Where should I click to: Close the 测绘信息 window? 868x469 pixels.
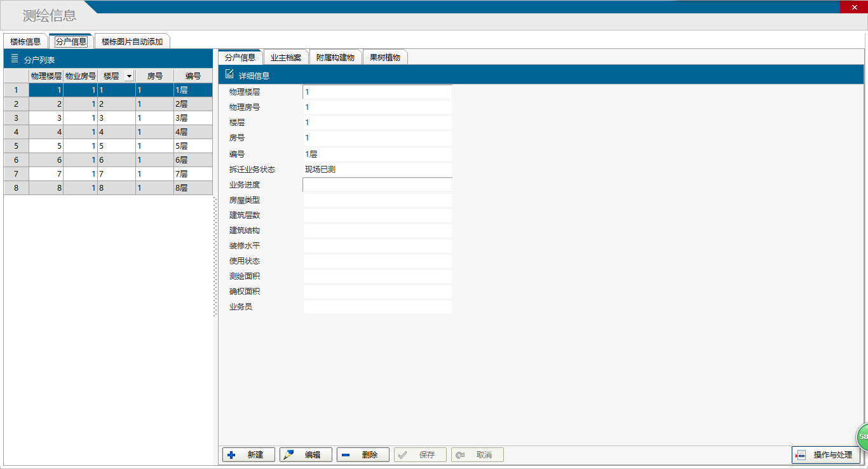(853, 7)
